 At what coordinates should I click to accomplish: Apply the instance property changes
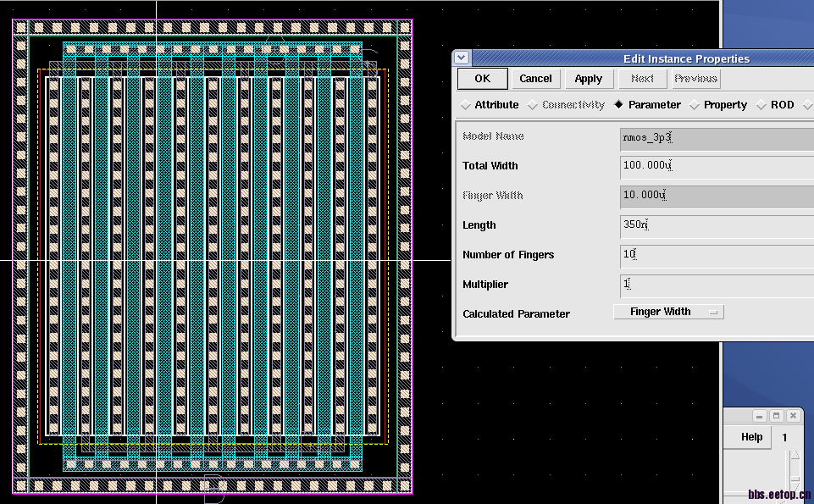[588, 79]
